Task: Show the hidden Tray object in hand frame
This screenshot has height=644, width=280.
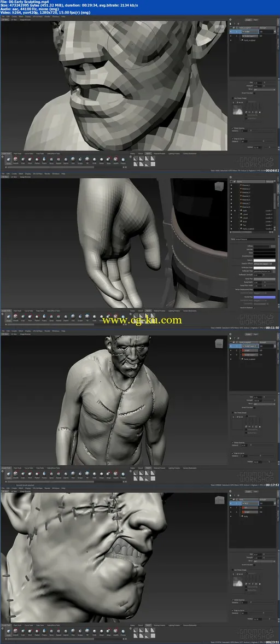Action: tap(231, 225)
